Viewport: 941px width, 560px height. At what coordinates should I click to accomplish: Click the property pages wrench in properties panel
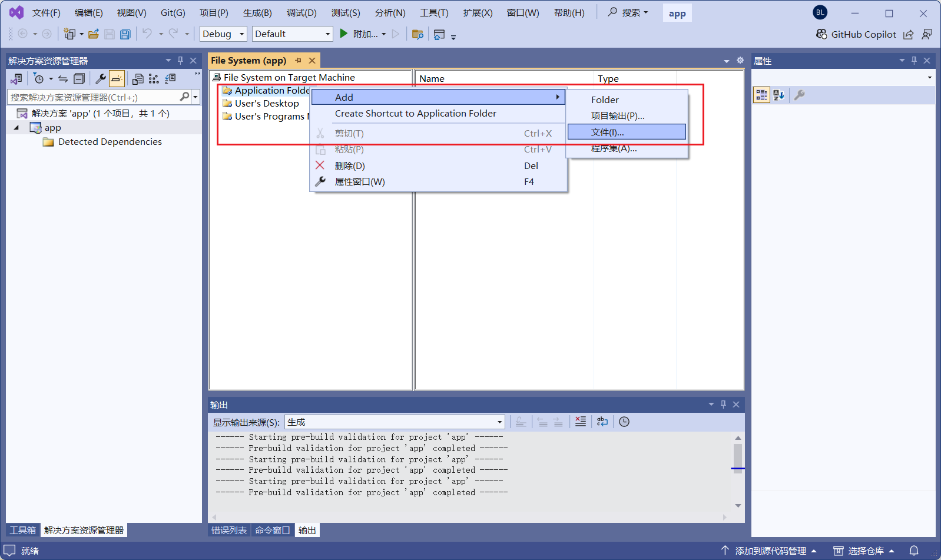(799, 95)
